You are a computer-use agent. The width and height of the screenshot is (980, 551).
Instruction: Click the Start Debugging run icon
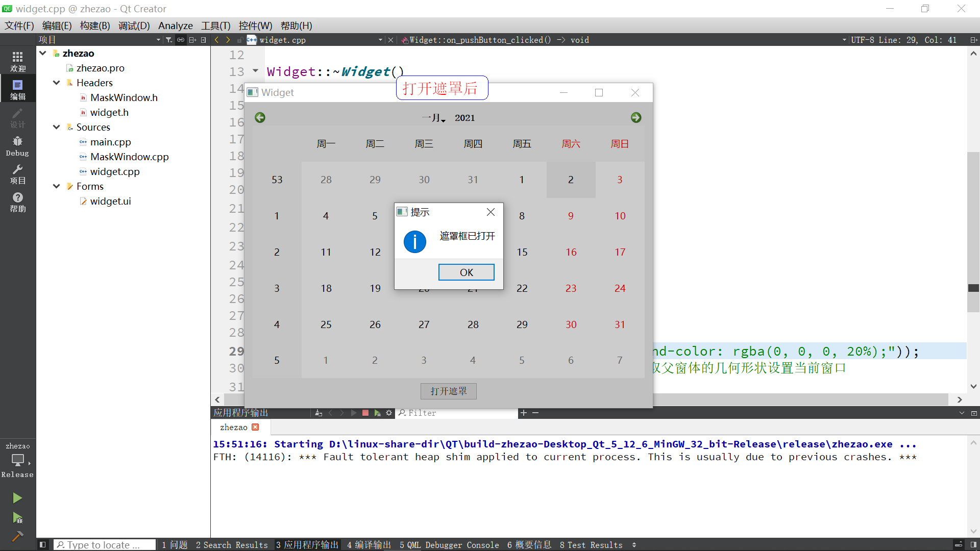click(x=17, y=518)
